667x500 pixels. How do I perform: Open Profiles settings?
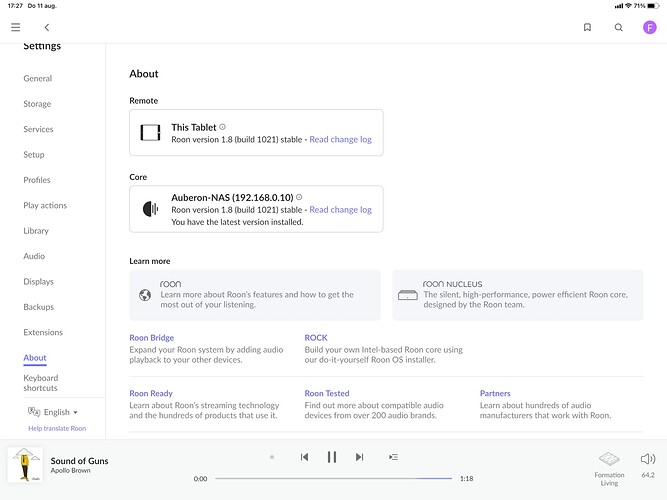point(37,180)
